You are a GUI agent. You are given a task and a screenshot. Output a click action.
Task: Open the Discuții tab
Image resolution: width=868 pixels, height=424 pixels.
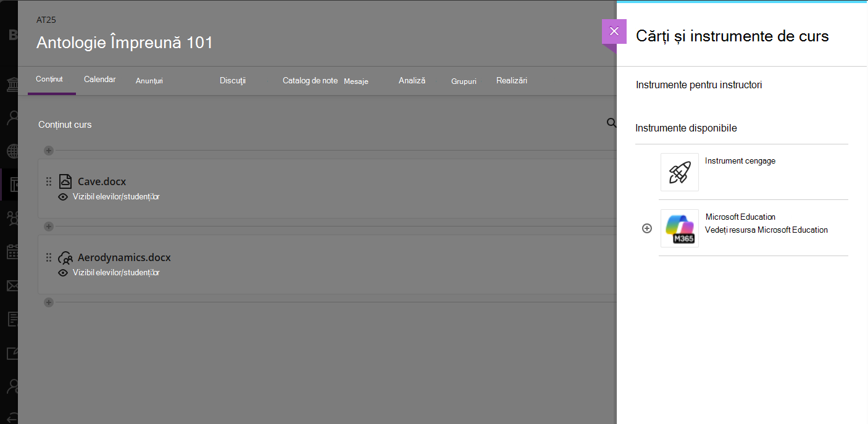(x=233, y=80)
